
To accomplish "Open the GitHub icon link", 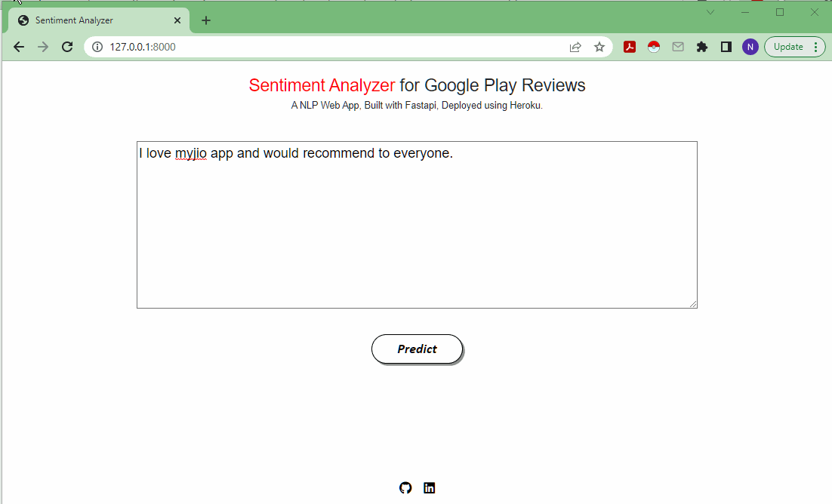I will [x=405, y=487].
